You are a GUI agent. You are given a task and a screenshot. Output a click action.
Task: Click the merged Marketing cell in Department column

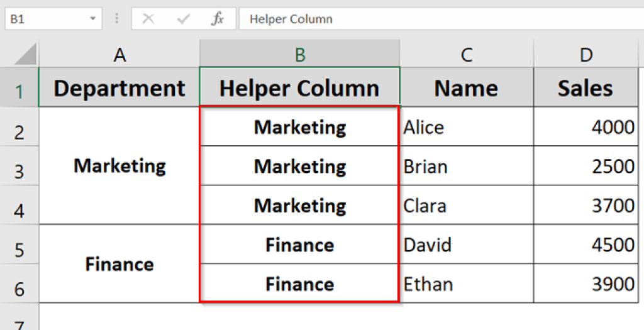pyautogui.click(x=119, y=166)
